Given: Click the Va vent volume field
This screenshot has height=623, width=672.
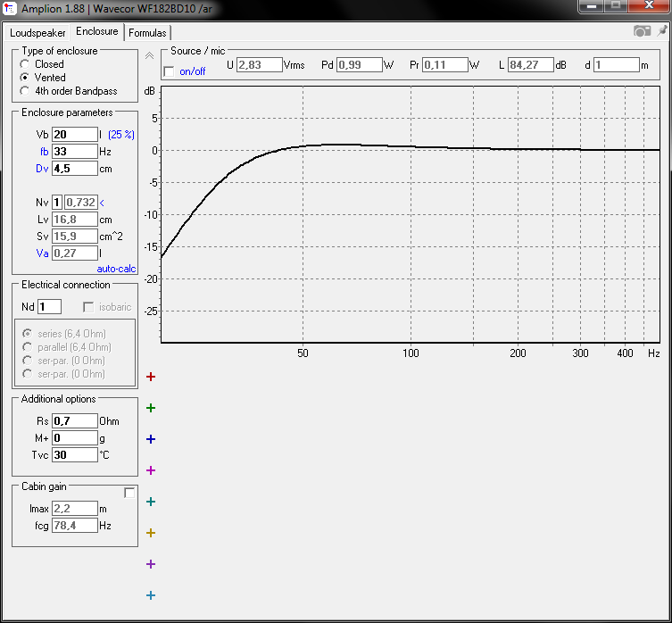Looking at the screenshot, I should pyautogui.click(x=75, y=253).
